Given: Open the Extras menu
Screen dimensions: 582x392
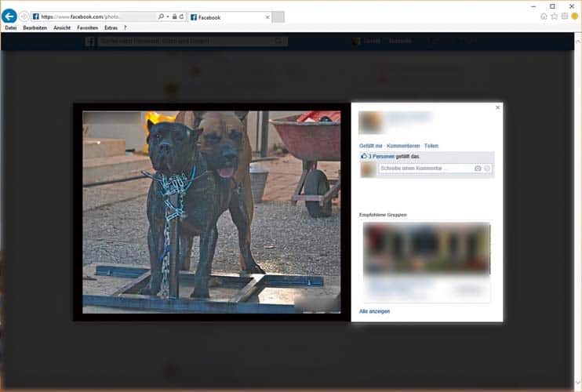Looking at the screenshot, I should click(x=111, y=27).
